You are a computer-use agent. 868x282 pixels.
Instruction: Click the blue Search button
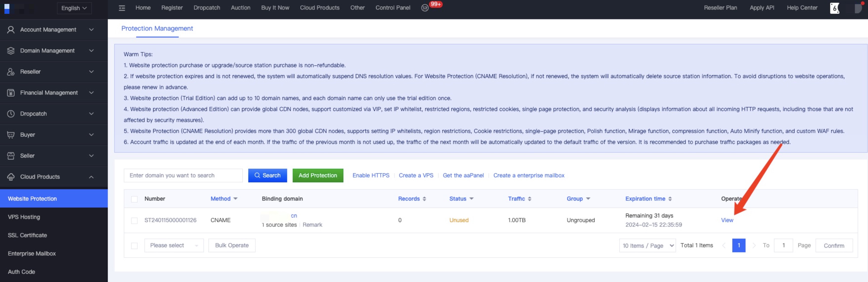click(x=268, y=175)
